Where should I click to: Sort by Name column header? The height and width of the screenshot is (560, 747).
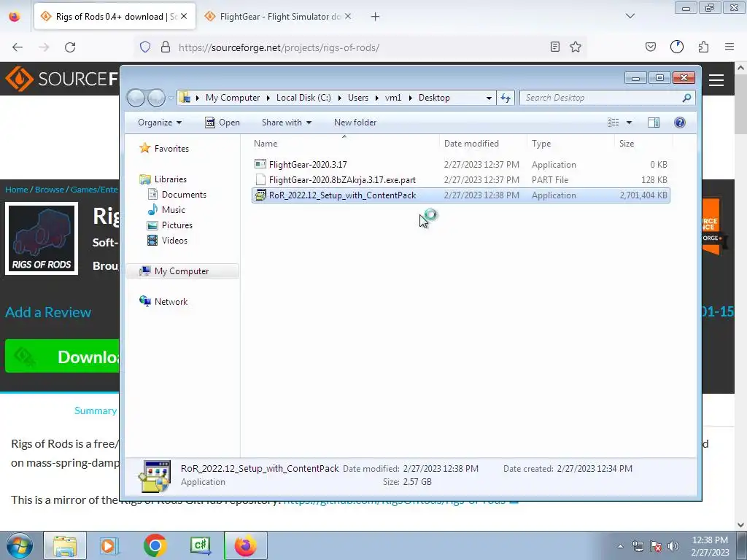point(344,144)
